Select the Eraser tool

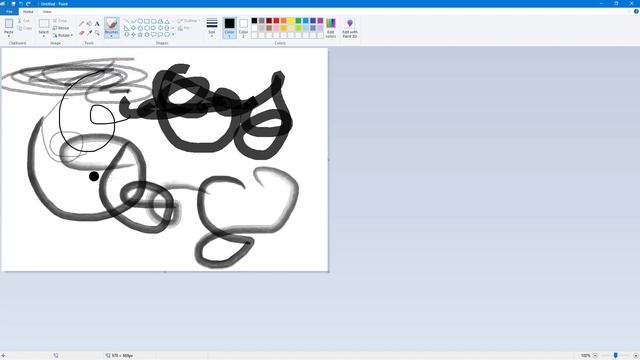click(82, 33)
